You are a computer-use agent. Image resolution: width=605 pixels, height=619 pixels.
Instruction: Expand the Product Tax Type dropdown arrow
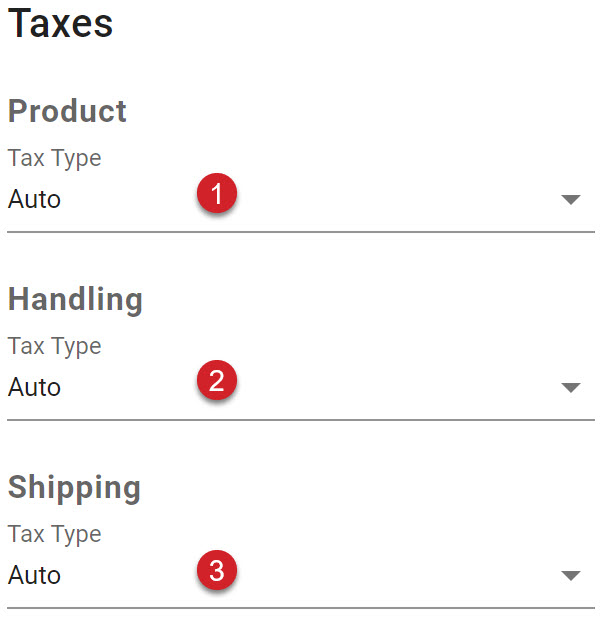pos(571,199)
